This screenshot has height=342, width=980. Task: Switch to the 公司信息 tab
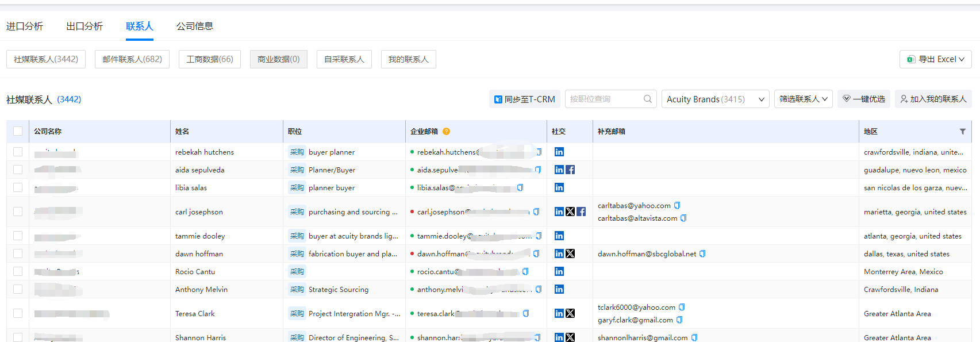tap(195, 26)
